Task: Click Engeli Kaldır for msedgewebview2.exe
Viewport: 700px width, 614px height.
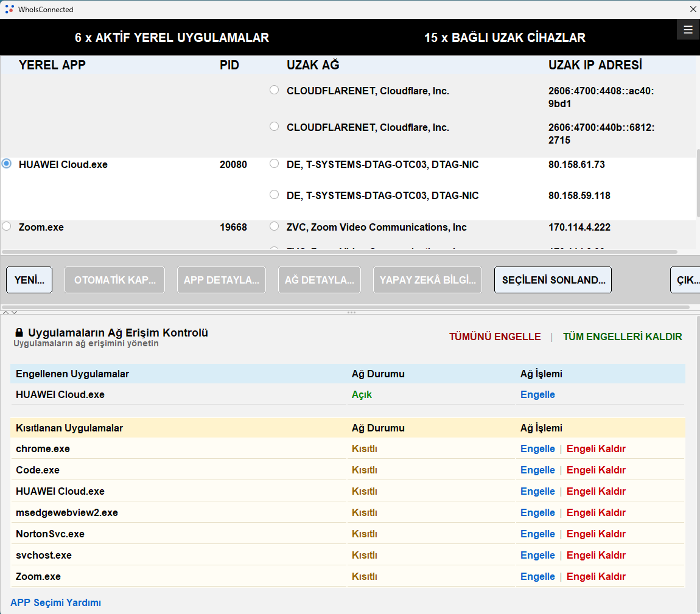Action: point(596,513)
